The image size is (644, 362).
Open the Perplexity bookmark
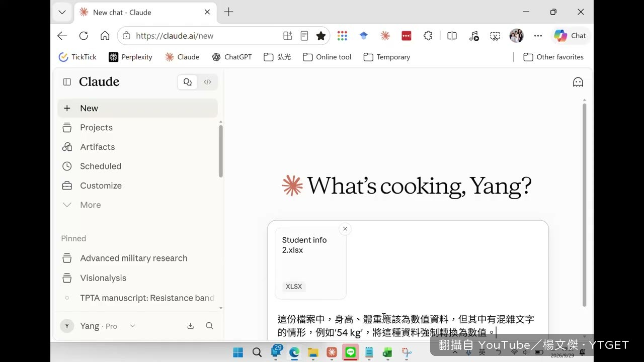130,57
